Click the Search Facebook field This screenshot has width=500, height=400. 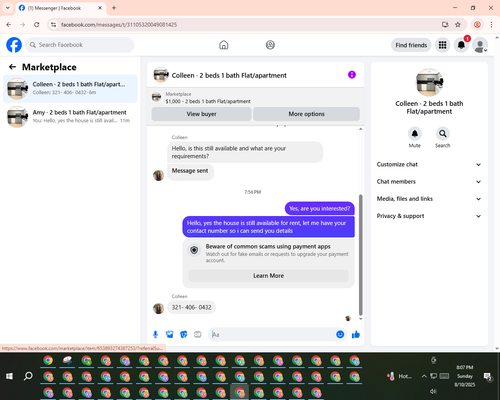[x=80, y=45]
